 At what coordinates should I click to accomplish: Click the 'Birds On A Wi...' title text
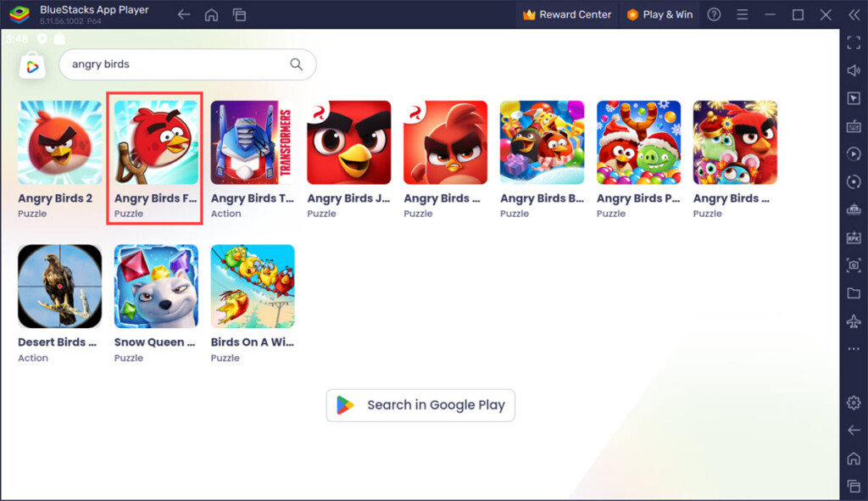[252, 342]
